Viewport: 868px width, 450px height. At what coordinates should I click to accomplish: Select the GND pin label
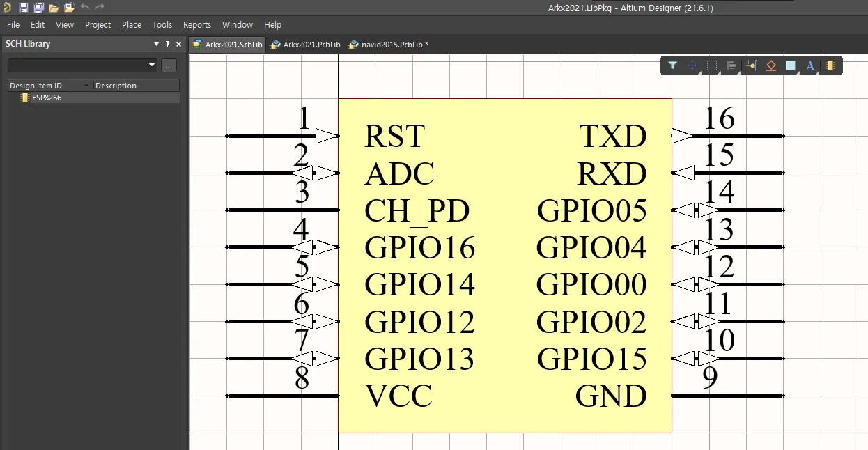pos(611,396)
